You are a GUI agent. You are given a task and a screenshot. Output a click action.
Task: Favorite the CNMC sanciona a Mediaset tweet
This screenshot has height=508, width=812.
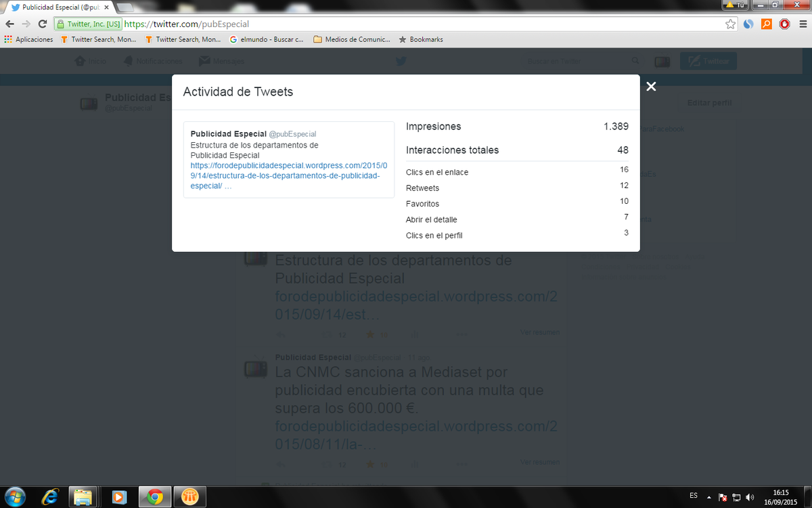pos(370,465)
